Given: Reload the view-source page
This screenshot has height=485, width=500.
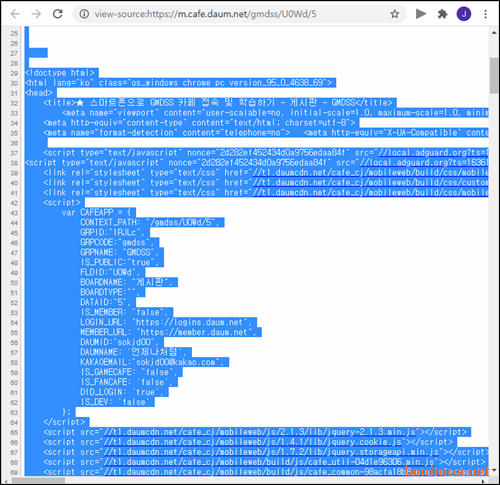Looking at the screenshot, I should click(58, 14).
